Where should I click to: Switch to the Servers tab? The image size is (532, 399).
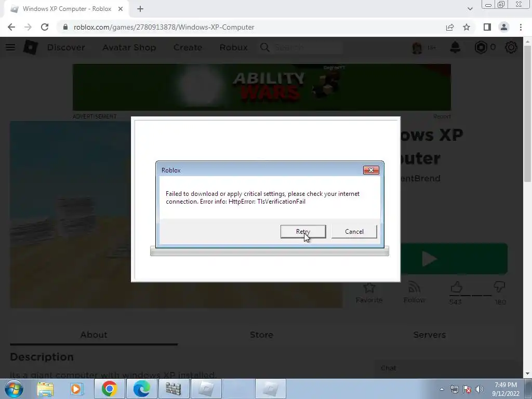click(429, 335)
